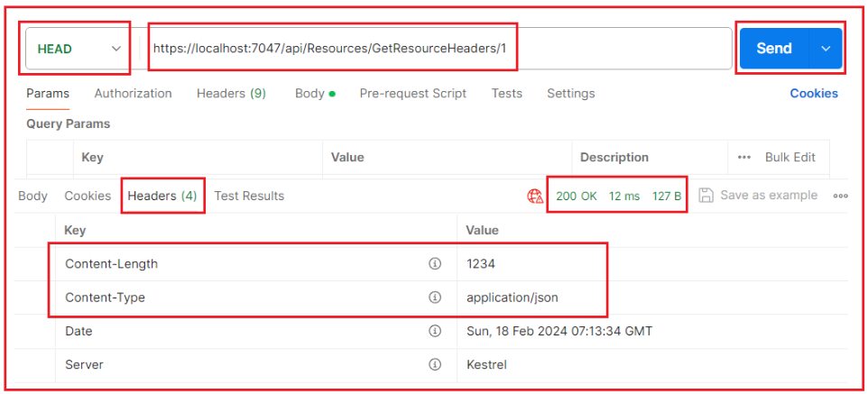Screen dimensions: 868x394
Task: Switch to the request Params tab
Action: [x=48, y=94]
